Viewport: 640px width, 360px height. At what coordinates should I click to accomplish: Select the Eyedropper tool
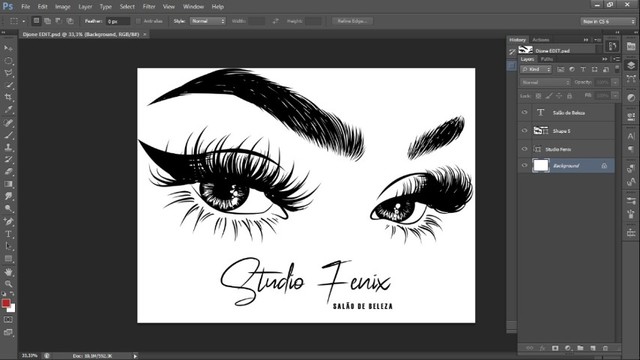tap(8, 109)
